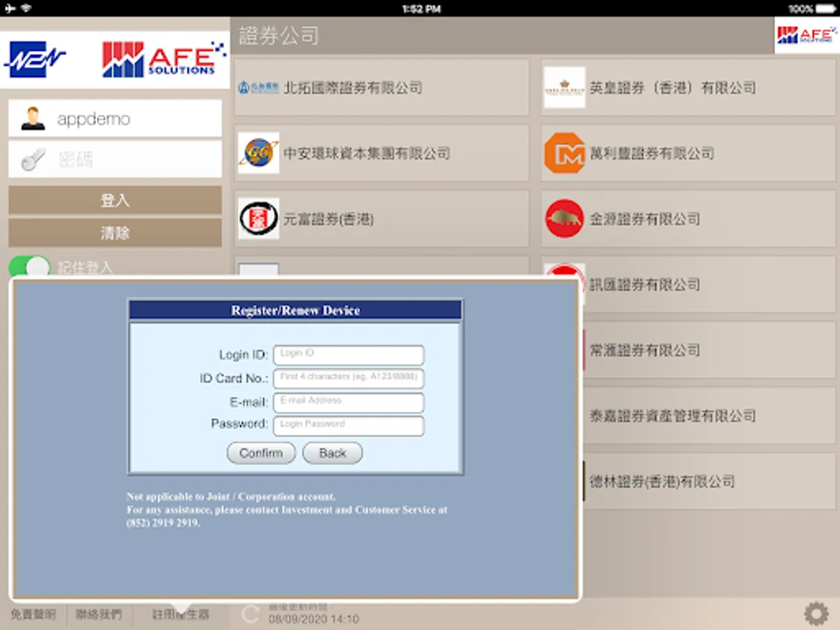Image resolution: width=840 pixels, height=630 pixels.
Task: Toggle the 記住登入 switch
Action: point(29,267)
